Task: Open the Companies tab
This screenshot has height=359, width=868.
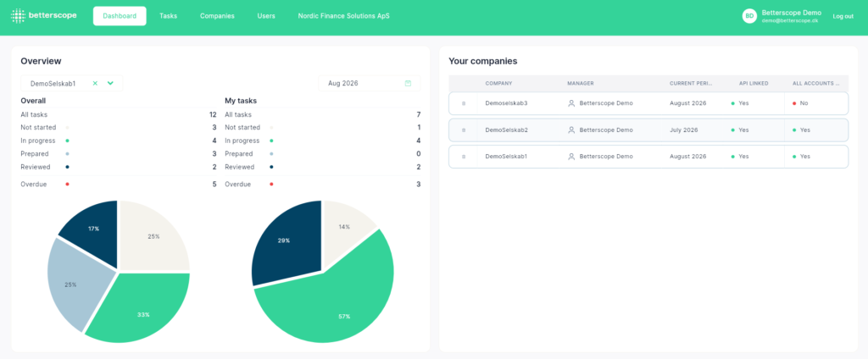Action: pos(217,16)
